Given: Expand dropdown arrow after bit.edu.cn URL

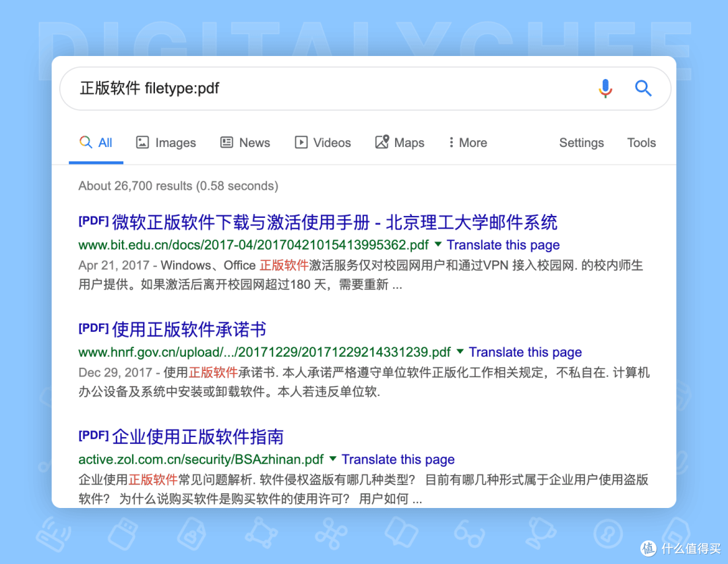Looking at the screenshot, I should (x=438, y=244).
